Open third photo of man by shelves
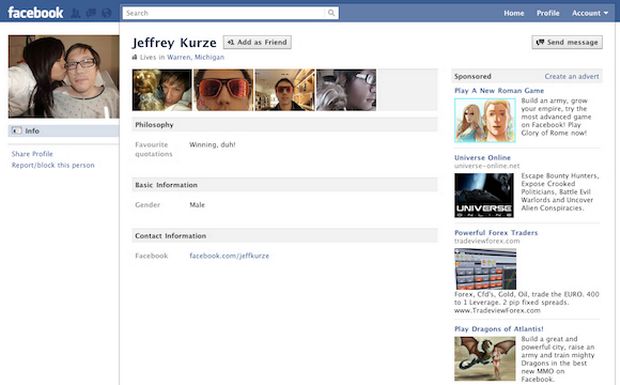 pyautogui.click(x=285, y=90)
